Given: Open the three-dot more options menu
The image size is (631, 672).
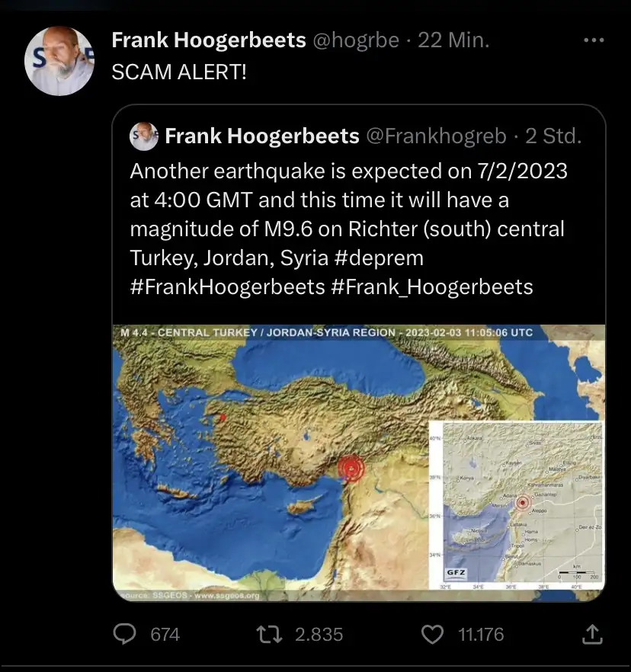Looking at the screenshot, I should (x=594, y=40).
